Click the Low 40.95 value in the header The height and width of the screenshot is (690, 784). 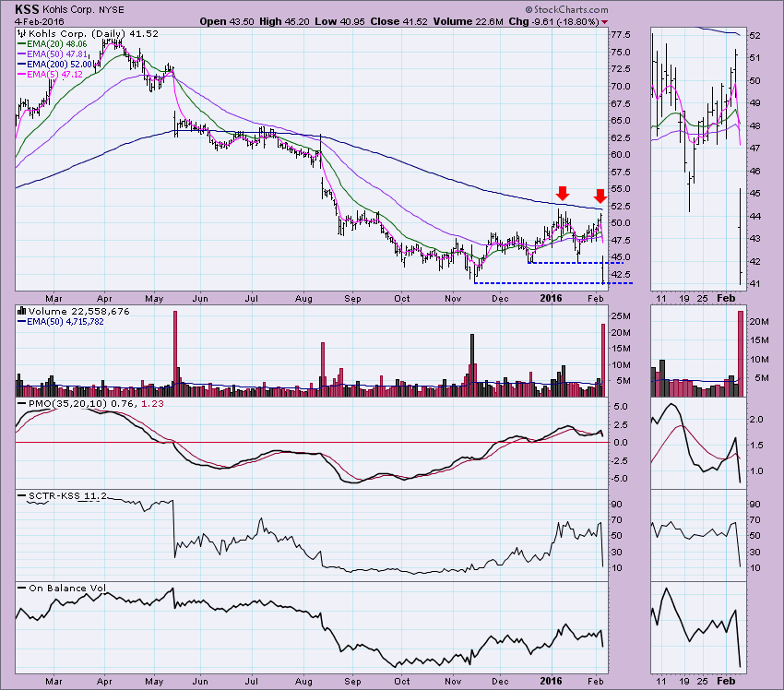point(339,21)
